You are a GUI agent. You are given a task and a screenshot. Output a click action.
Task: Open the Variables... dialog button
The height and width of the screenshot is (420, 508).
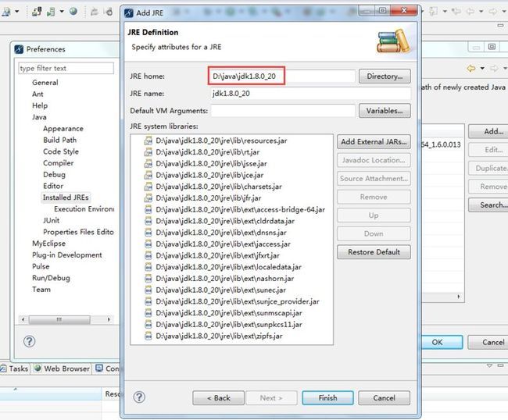pos(385,111)
